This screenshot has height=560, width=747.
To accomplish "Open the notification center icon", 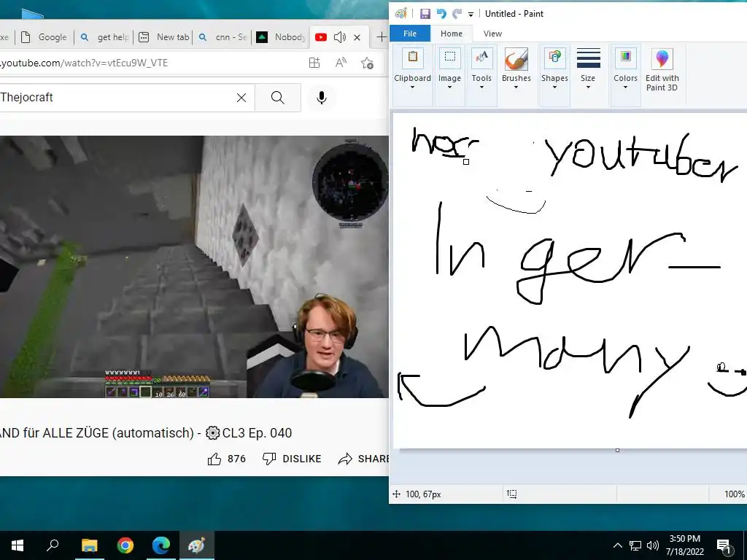I will tap(724, 546).
